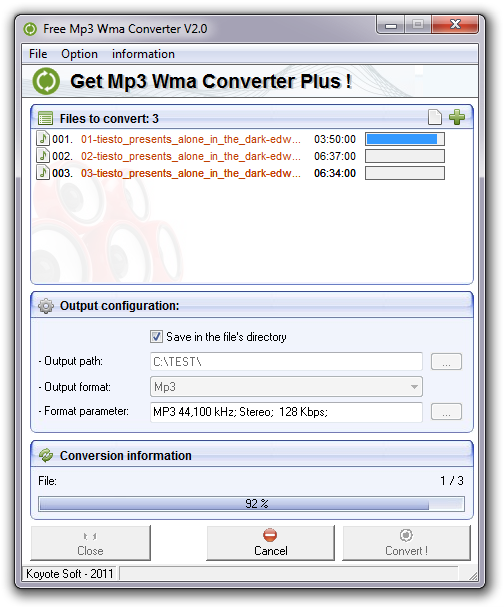Click music note icon of file 003
The height and width of the screenshot is (607, 504).
43,173
